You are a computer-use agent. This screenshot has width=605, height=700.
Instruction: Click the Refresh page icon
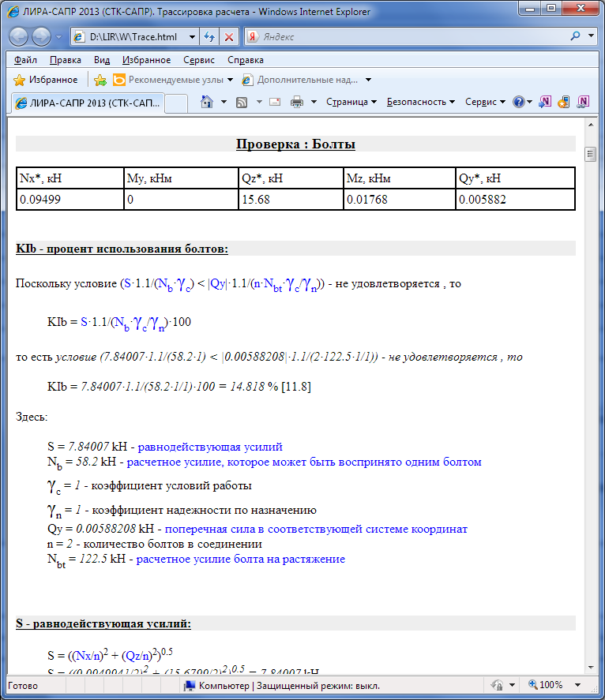pos(209,37)
